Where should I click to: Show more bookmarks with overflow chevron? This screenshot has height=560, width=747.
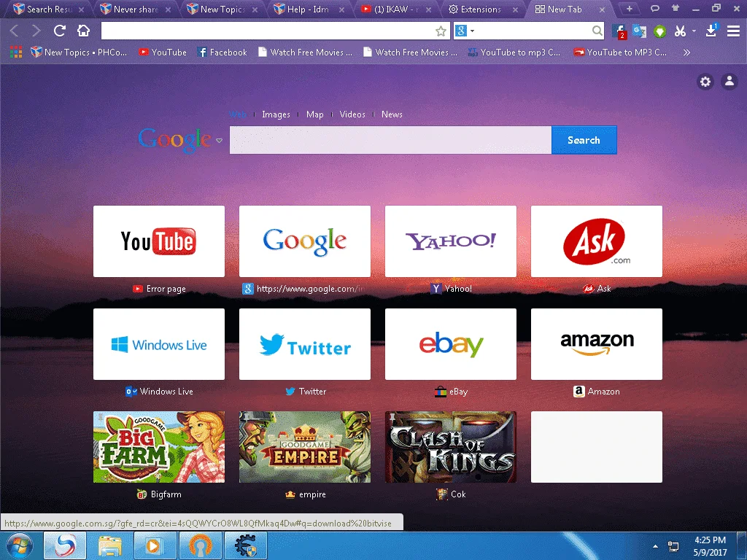tap(686, 52)
